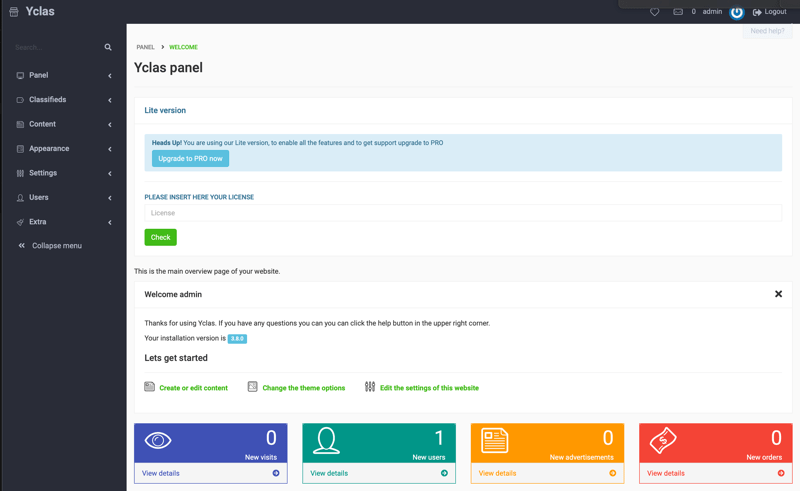Click the blue admin avatar power icon
The image size is (800, 491).
(736, 12)
